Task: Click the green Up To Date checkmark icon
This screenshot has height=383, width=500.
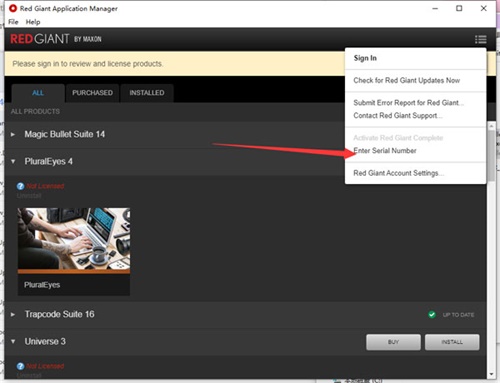Action: click(432, 314)
